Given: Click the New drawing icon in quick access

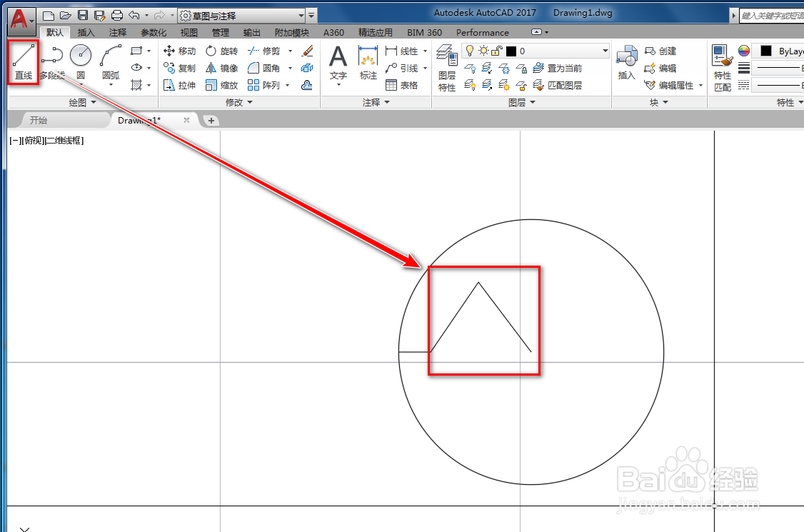Looking at the screenshot, I should click(x=49, y=16).
